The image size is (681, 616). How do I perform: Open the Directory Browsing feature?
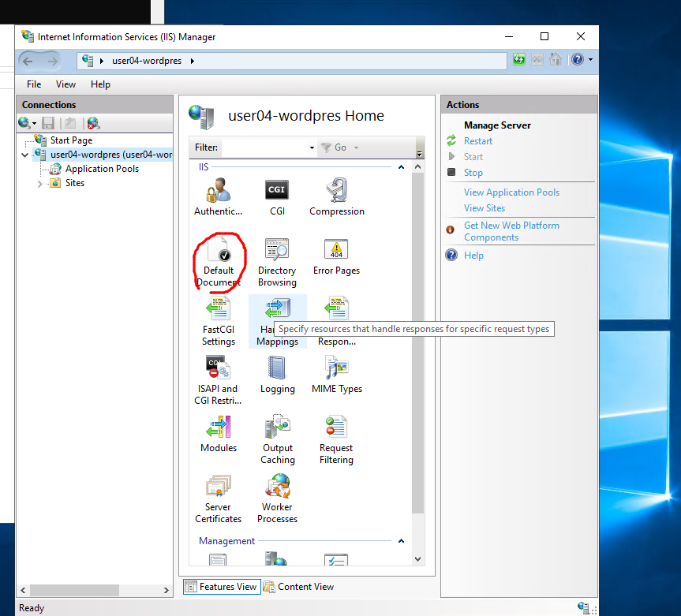tap(277, 262)
